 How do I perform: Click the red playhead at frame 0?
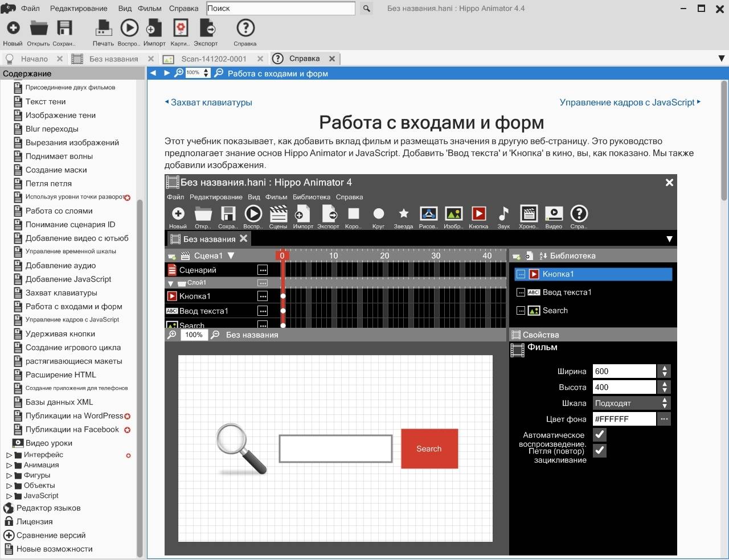282,256
